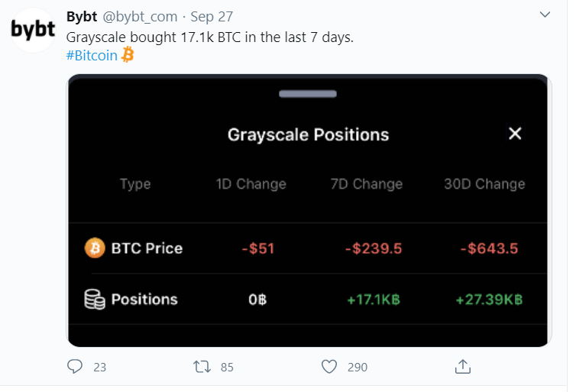Click the share upload icon

[462, 367]
